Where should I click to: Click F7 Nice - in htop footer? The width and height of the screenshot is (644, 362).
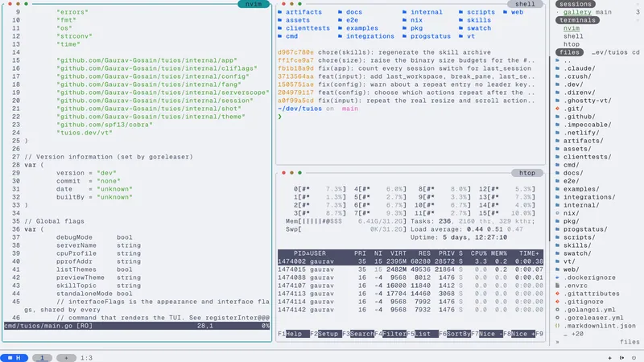point(487,334)
